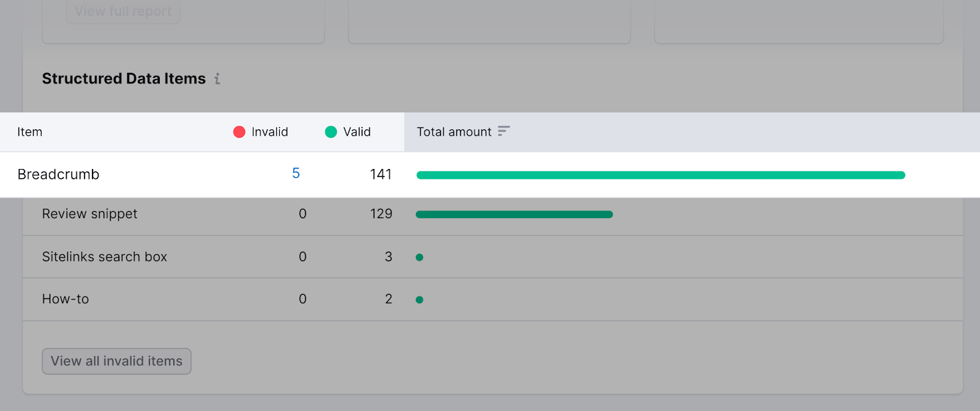Click the Review snippet total amount bar
980x411 pixels.
click(514, 214)
